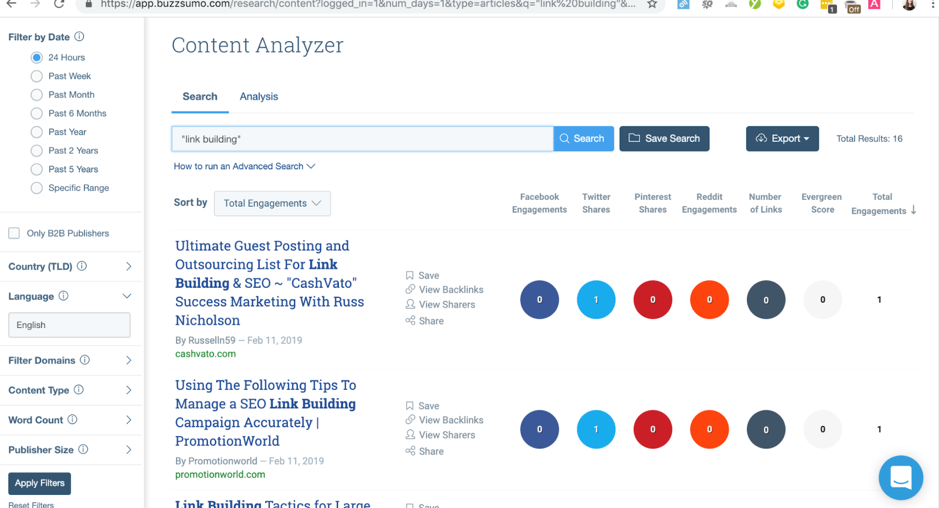
Task: Open the Total Engagements sort dropdown
Action: click(x=272, y=203)
